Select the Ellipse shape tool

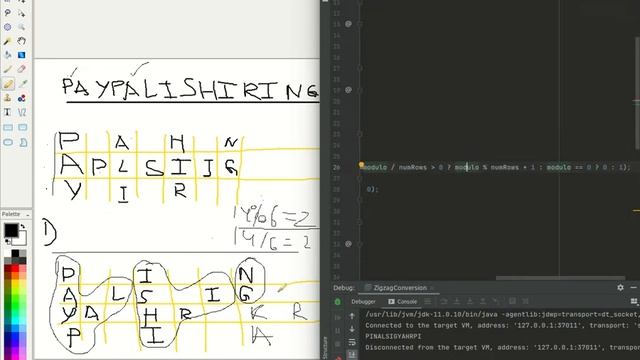point(8,142)
